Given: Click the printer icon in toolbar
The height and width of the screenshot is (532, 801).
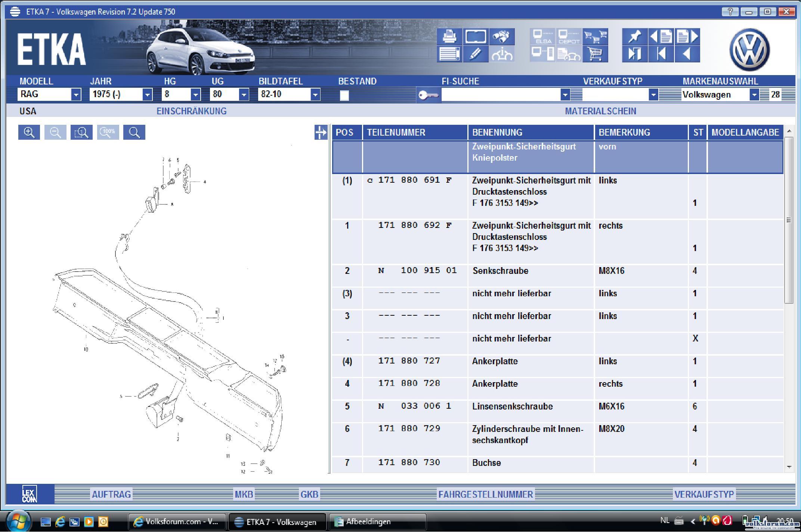Looking at the screenshot, I should point(449,37).
